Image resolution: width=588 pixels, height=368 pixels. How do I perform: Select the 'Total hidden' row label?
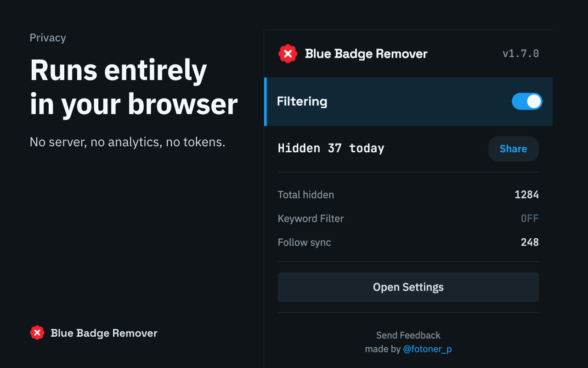[x=306, y=195]
